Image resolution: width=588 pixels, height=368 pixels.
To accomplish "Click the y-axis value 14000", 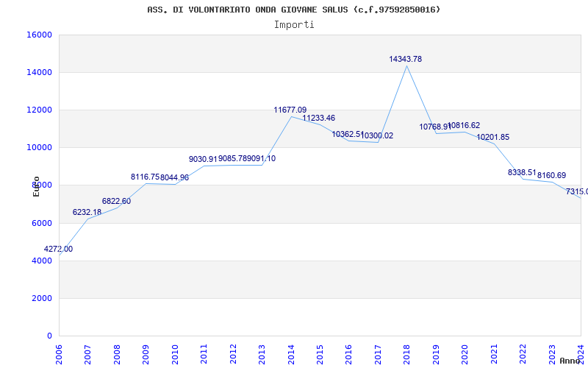I will [x=39, y=72].
